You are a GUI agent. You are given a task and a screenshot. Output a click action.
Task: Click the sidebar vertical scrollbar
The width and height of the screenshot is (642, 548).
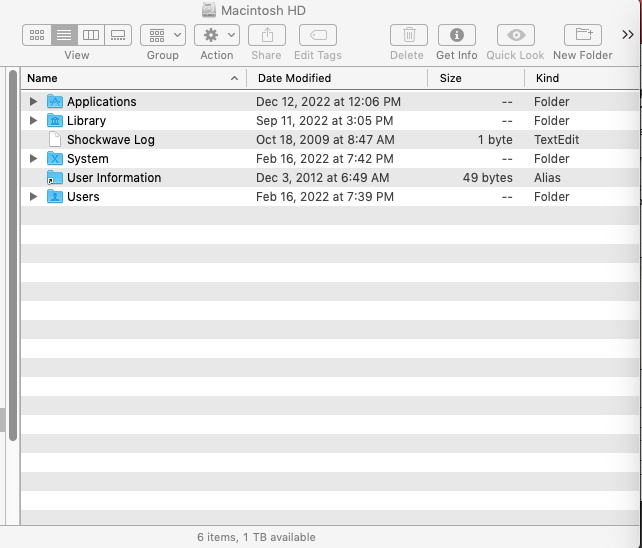[13, 255]
